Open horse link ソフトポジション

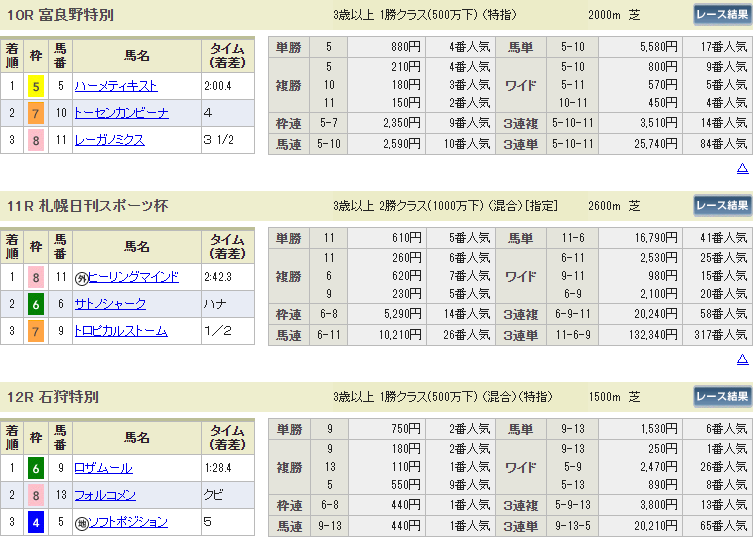(x=128, y=522)
